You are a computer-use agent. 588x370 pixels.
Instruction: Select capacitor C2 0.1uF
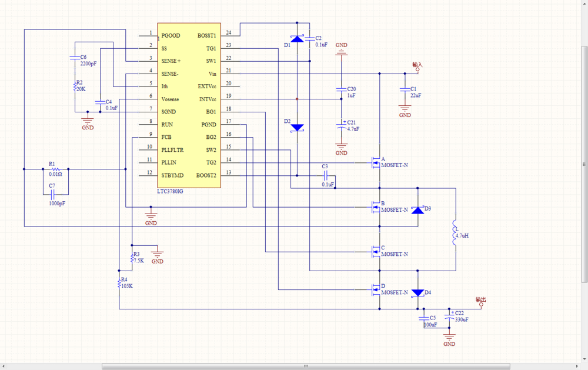pyautogui.click(x=310, y=39)
